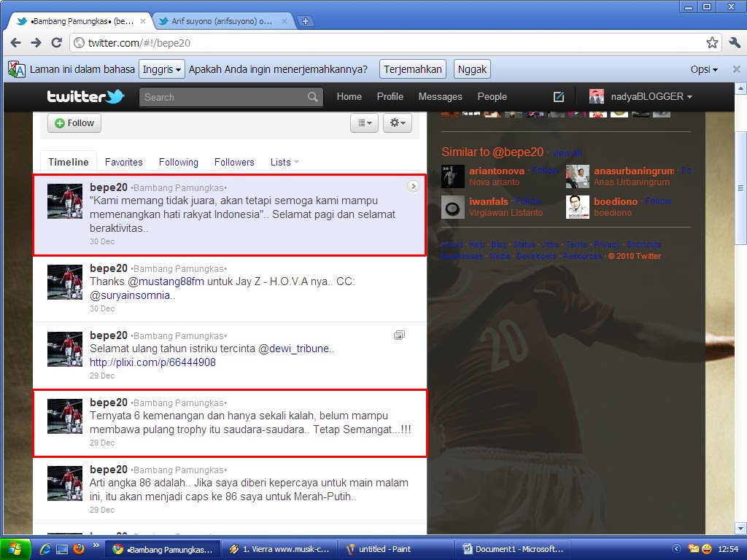Go back with the browser back arrow
The width and height of the screenshot is (747, 560).
point(15,43)
